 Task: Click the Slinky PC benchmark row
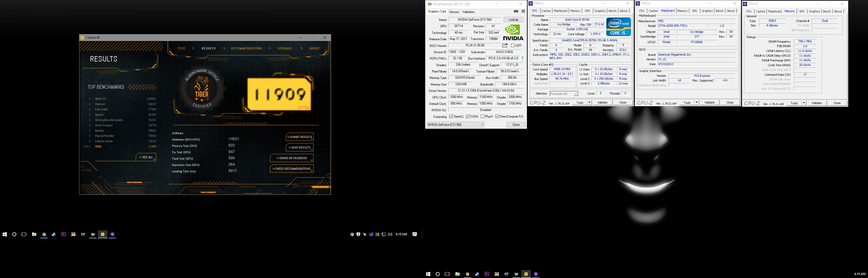(122, 99)
